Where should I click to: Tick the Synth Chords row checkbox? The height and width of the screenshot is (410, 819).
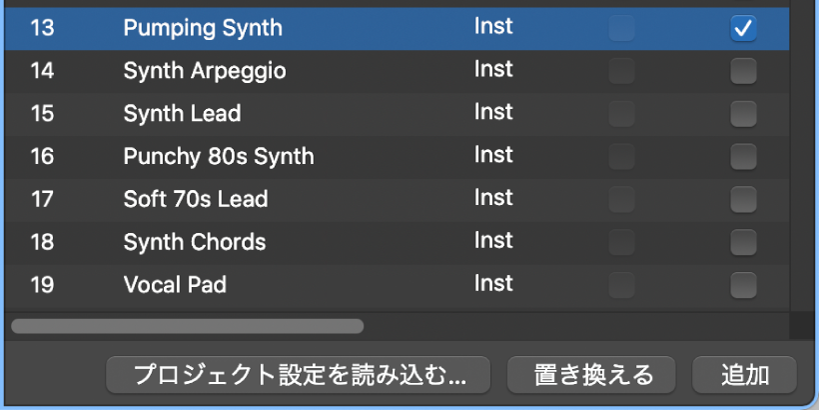[743, 243]
